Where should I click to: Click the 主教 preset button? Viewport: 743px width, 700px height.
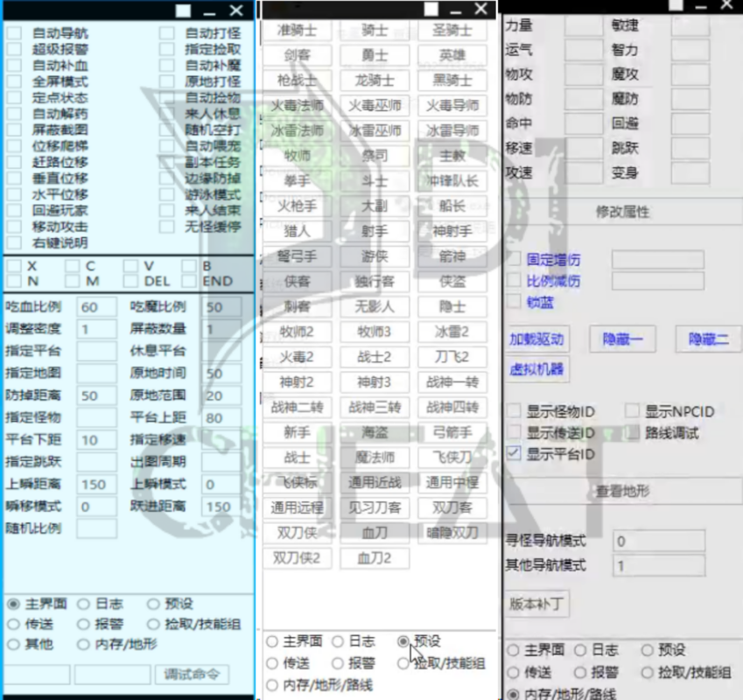coord(452,156)
